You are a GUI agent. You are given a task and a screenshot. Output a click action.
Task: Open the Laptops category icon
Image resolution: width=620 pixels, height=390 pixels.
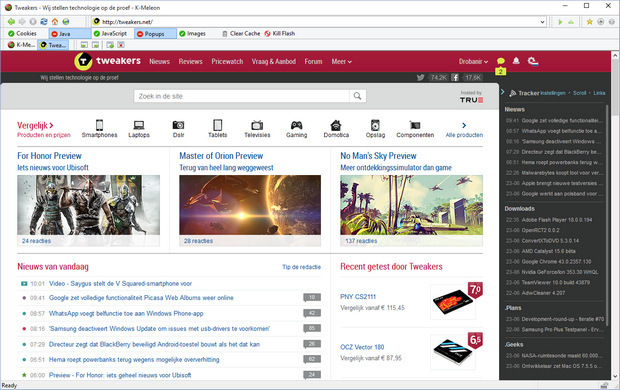pyautogui.click(x=139, y=125)
